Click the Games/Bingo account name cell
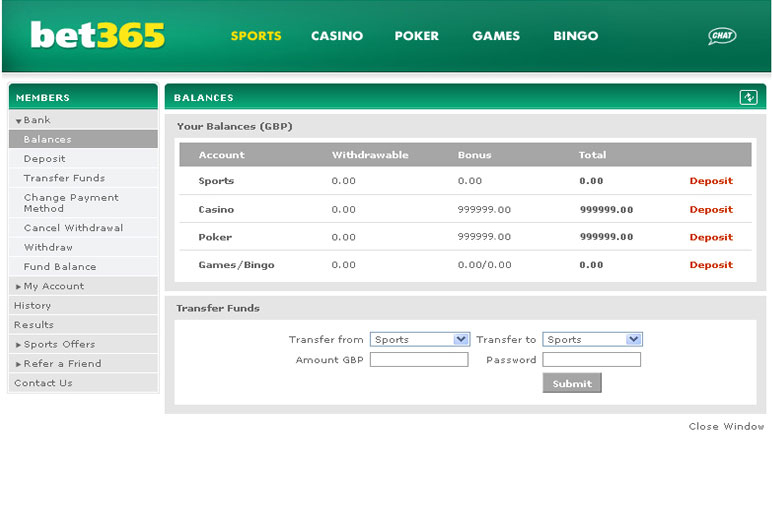Screen dimensions: 772x519 236,265
